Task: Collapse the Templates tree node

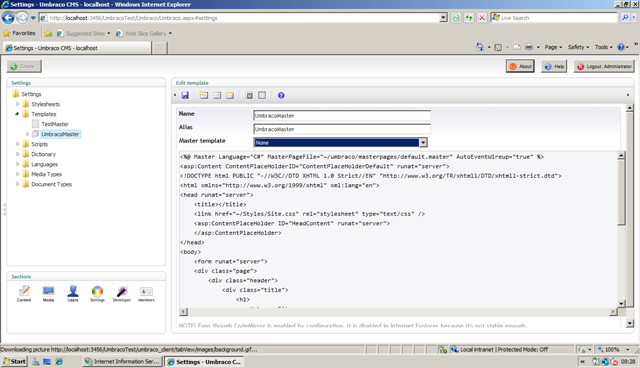Action: click(18, 114)
